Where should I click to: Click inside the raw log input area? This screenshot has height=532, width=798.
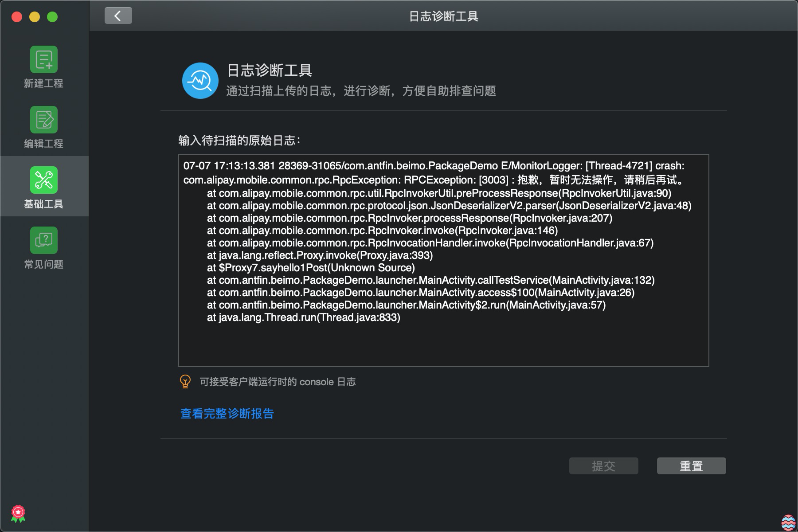click(443, 346)
